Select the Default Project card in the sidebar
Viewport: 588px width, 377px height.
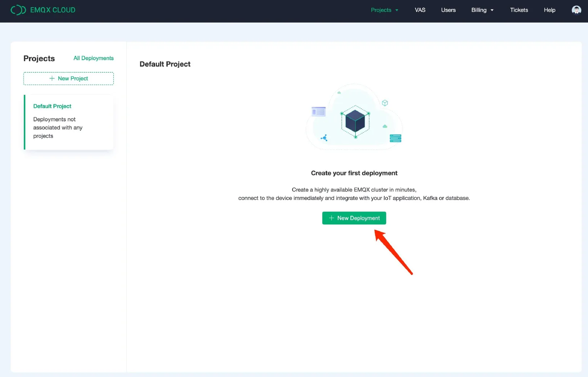(69, 122)
